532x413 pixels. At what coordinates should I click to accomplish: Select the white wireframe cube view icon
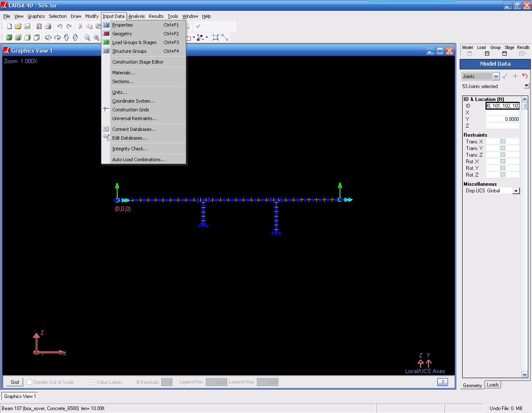point(27,37)
